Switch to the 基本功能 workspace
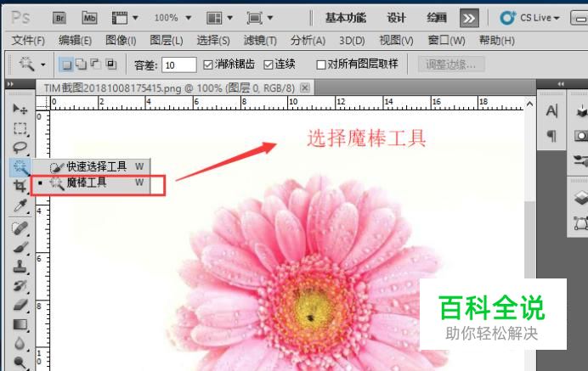The height and width of the screenshot is (371, 588). pos(345,18)
